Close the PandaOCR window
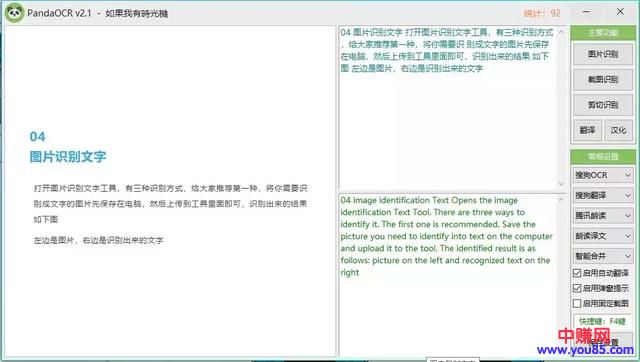This screenshot has width=640, height=362. [620, 12]
